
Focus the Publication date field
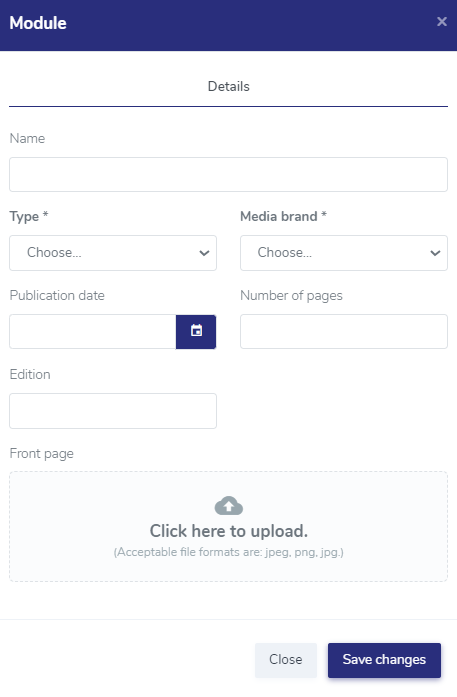click(x=92, y=332)
